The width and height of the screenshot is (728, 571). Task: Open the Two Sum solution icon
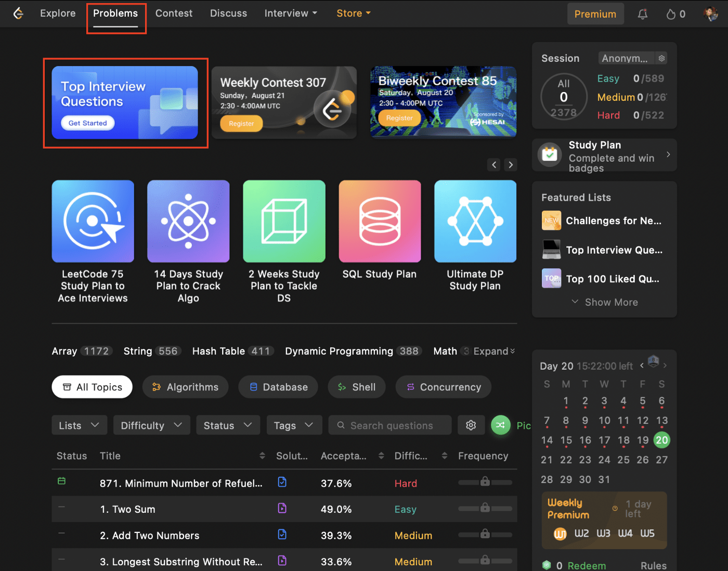click(282, 508)
